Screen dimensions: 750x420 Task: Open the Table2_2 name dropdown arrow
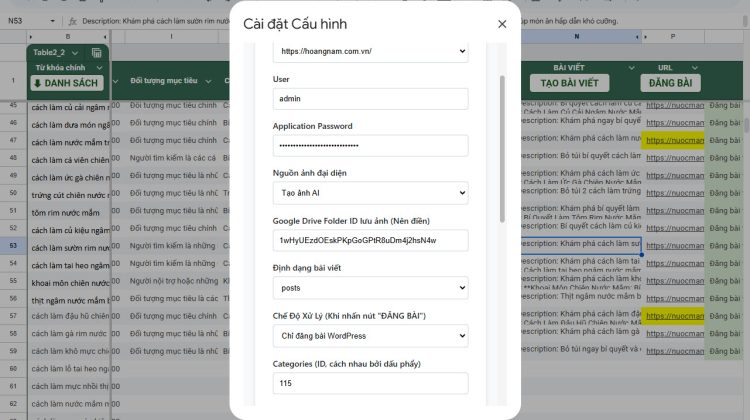(75, 52)
